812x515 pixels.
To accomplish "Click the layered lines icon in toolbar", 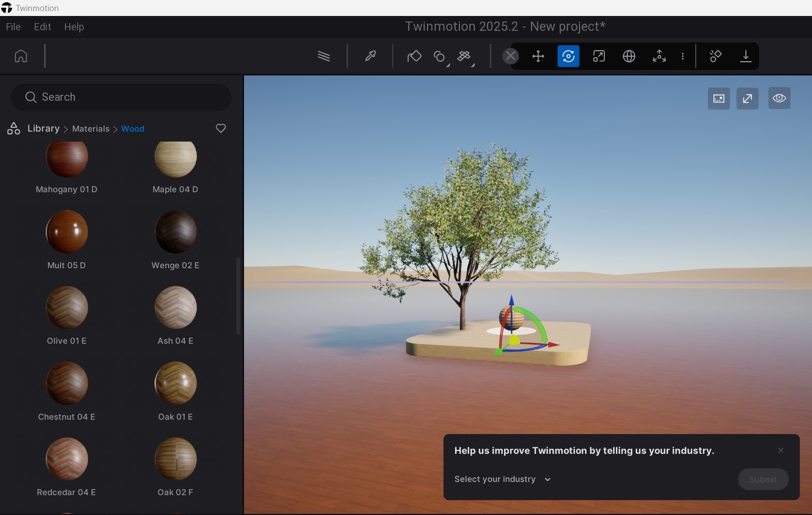I will click(324, 56).
